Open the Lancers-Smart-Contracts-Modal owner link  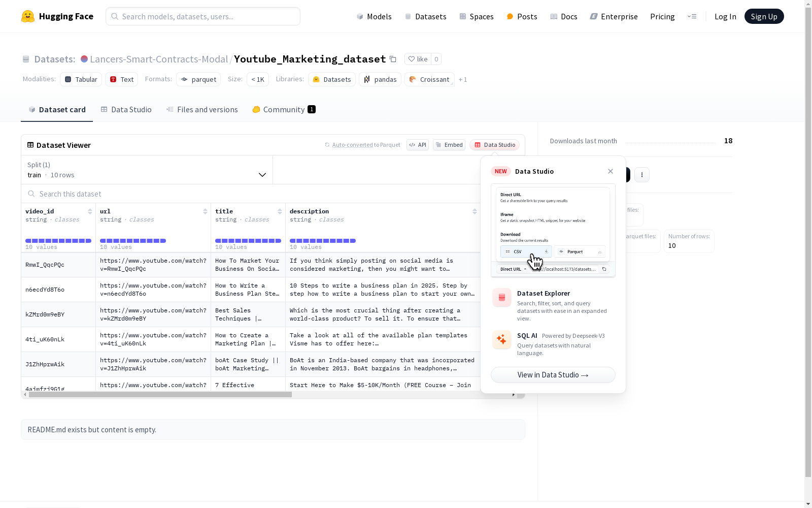pyautogui.click(x=159, y=59)
